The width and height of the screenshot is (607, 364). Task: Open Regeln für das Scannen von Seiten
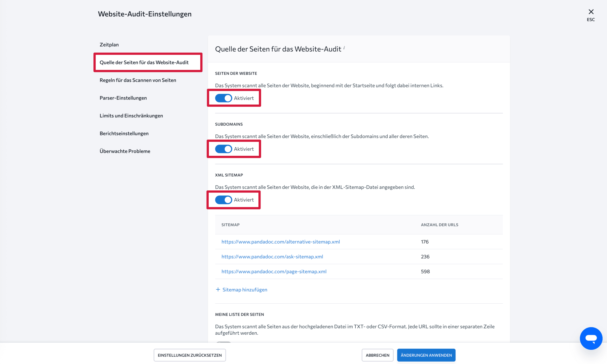[138, 80]
